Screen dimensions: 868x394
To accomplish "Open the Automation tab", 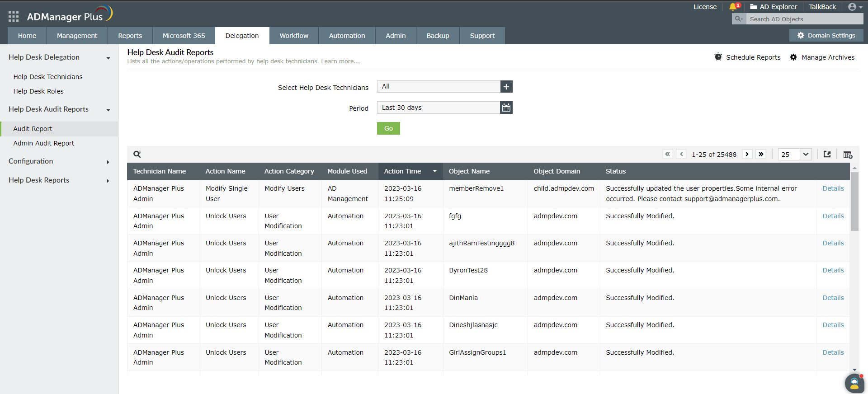I will tap(347, 36).
